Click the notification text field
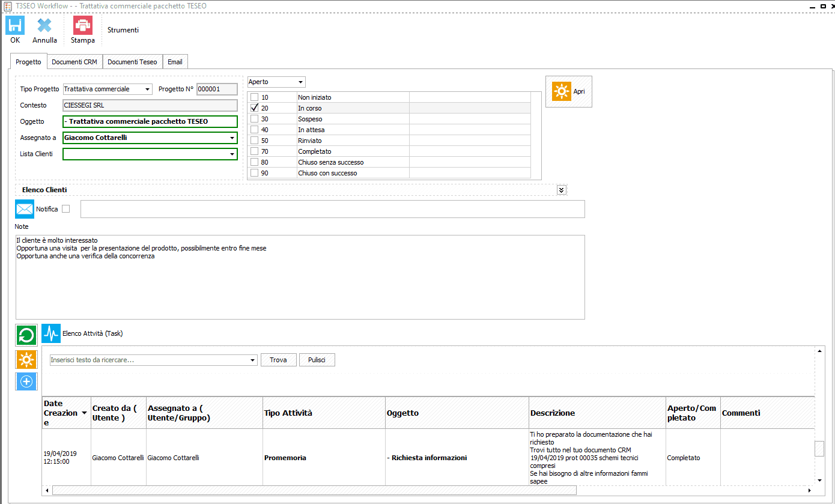The height and width of the screenshot is (504, 835). (332, 209)
